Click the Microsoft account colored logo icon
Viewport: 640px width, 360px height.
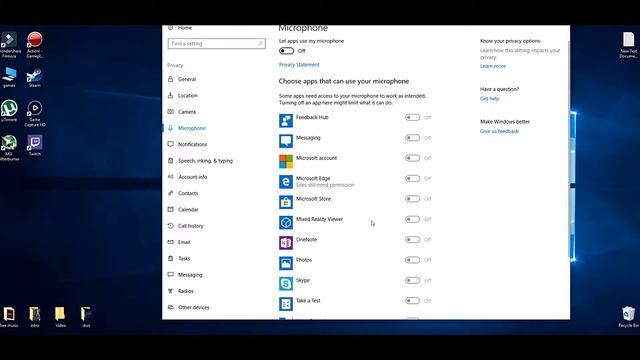pos(286,161)
